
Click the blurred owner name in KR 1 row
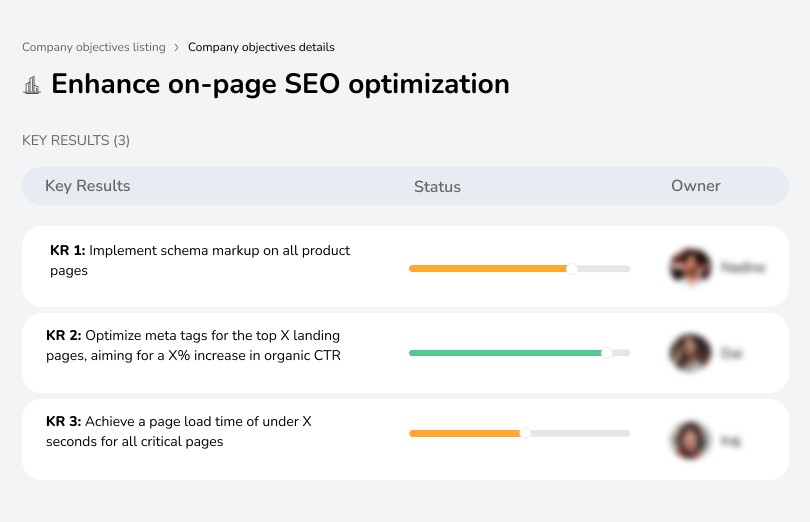click(743, 267)
